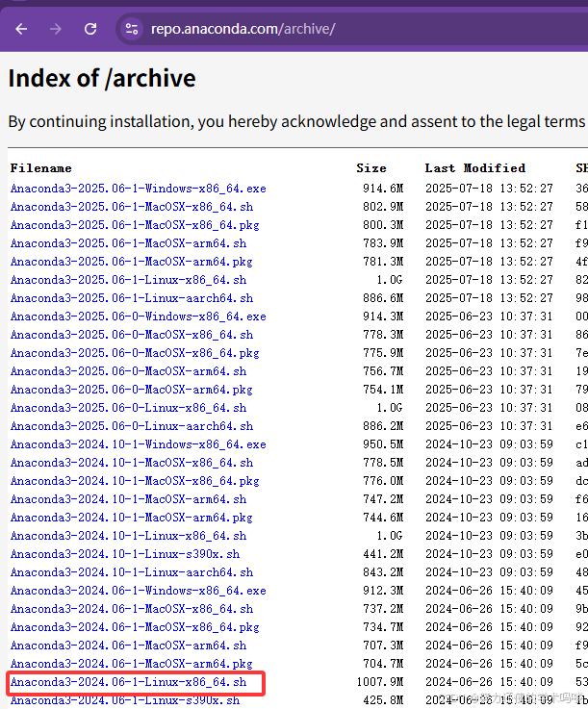The height and width of the screenshot is (709, 588).
Task: Download Anaconda3-2024.10-1-MacOSX-arm64.sh
Action: [128, 499]
